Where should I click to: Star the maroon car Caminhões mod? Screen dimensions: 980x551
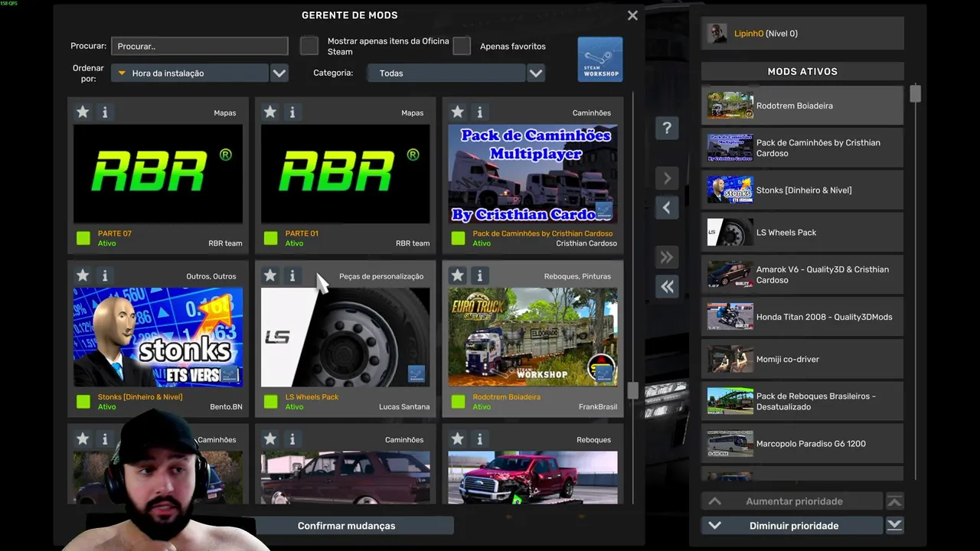269,439
